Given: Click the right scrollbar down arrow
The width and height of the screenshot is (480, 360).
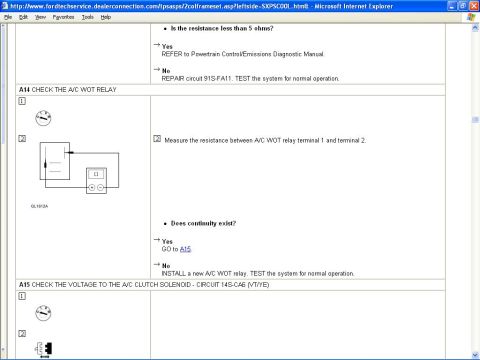Looking at the screenshot, I should tap(475, 355).
